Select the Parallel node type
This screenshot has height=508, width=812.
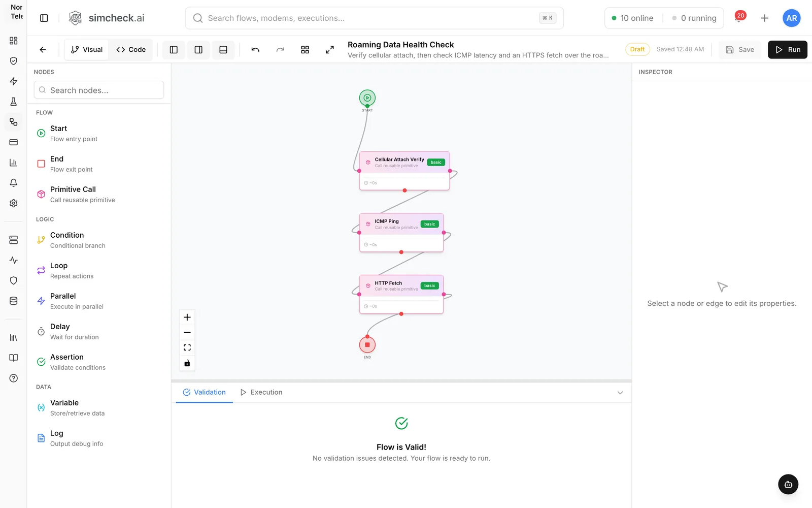click(99, 301)
